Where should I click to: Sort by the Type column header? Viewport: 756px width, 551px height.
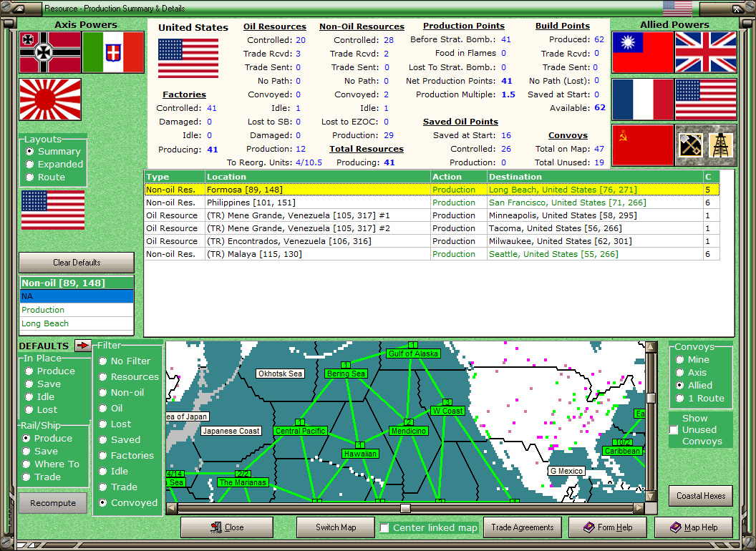(x=175, y=177)
